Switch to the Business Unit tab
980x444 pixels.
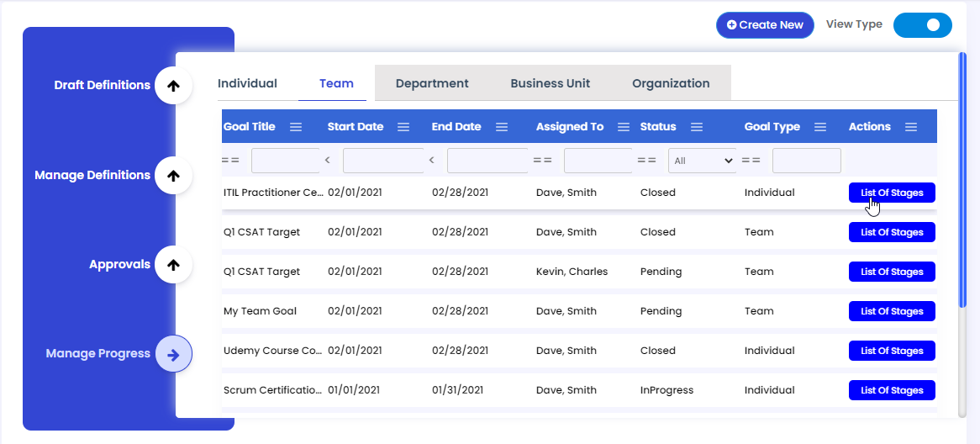pos(550,83)
